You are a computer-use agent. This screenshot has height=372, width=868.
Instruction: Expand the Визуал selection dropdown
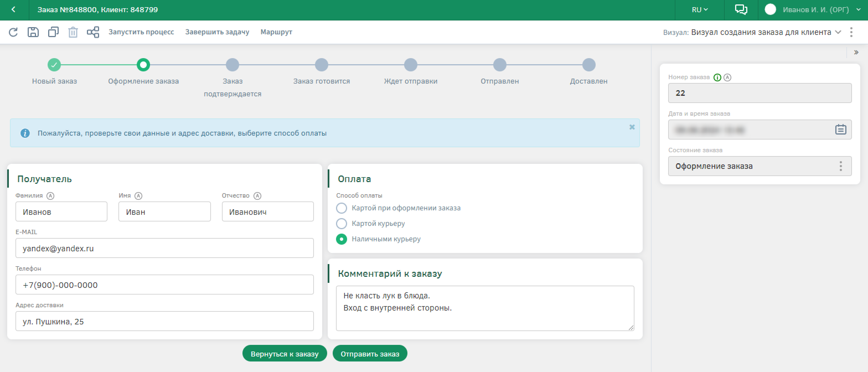(x=838, y=32)
